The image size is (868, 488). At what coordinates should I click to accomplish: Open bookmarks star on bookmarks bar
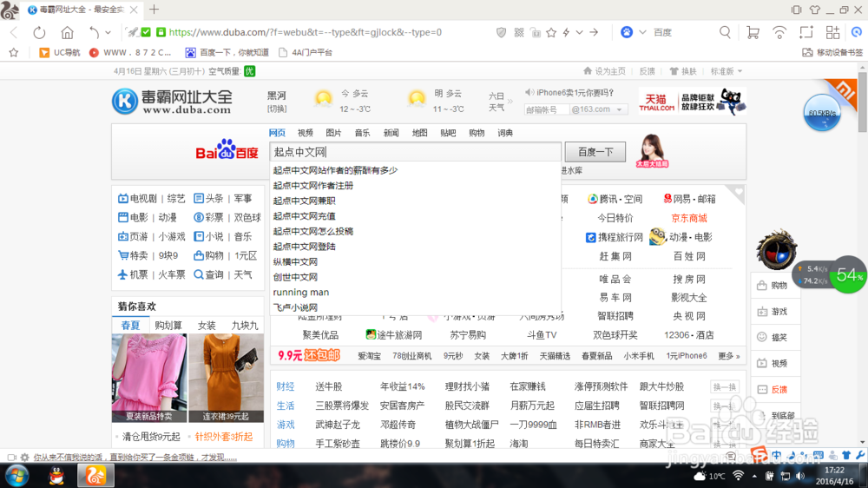(x=14, y=53)
